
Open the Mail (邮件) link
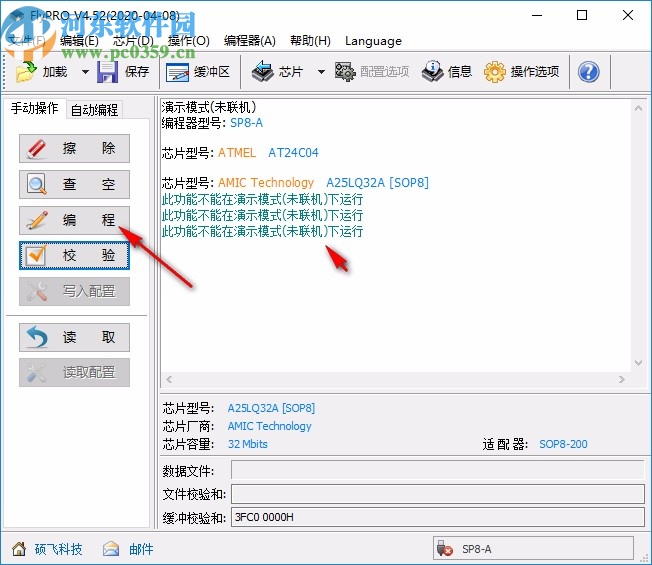point(141,549)
